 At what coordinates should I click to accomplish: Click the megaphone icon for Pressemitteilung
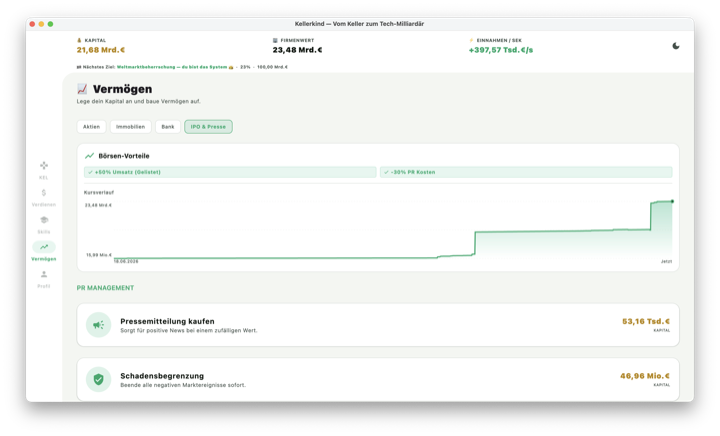98,324
